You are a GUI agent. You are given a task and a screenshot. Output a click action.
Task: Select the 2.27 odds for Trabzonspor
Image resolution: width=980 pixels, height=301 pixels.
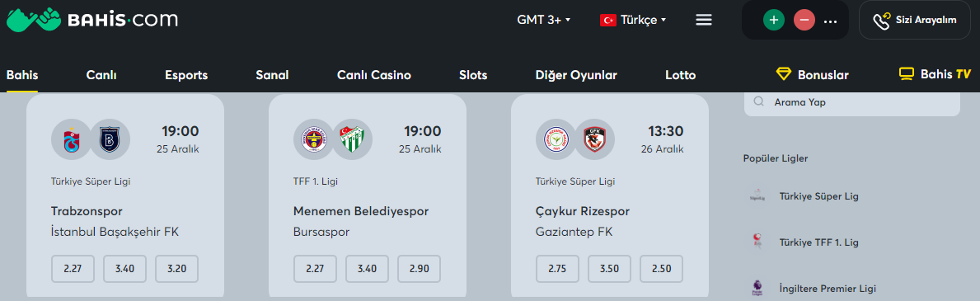pos(73,269)
